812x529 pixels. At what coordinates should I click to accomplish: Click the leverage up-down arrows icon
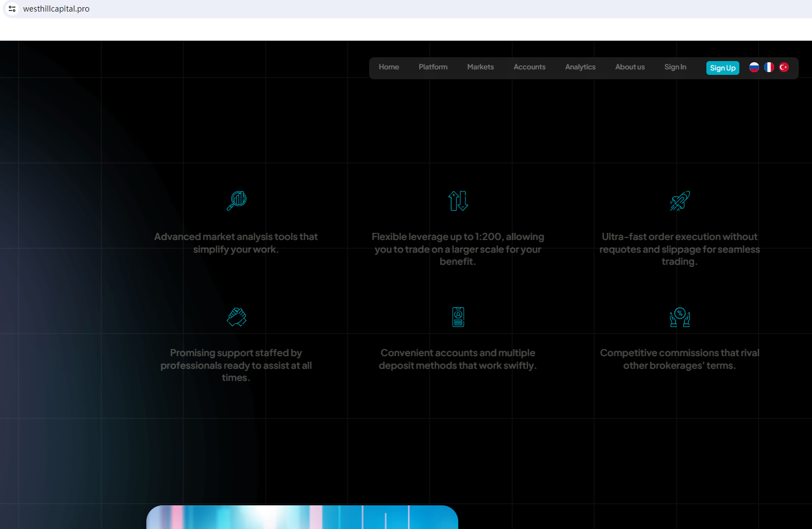458,201
